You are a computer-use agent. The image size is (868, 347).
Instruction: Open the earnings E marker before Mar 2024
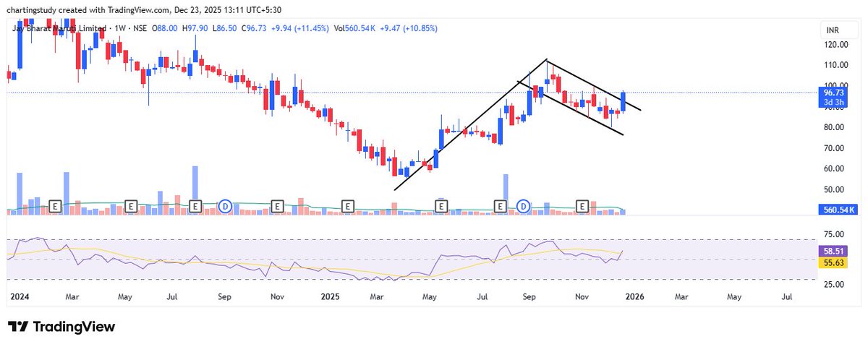55,206
